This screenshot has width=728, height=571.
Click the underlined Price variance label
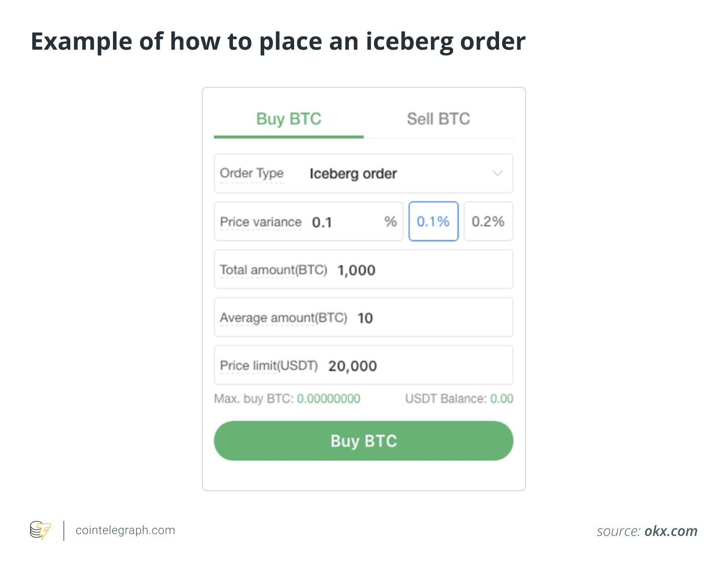click(261, 222)
